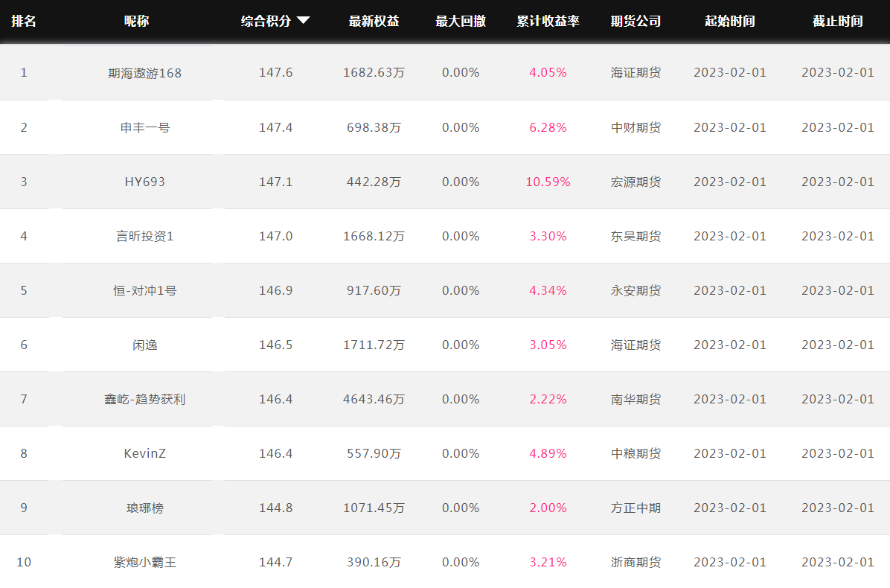Viewport: 890px width, 588px height.
Task: Click score value 147.1
Action: click(276, 182)
